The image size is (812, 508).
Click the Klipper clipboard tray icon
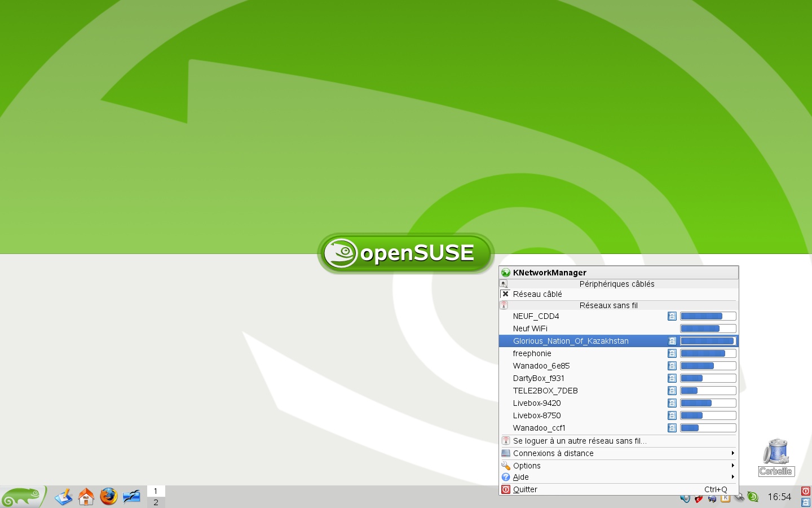[725, 498]
